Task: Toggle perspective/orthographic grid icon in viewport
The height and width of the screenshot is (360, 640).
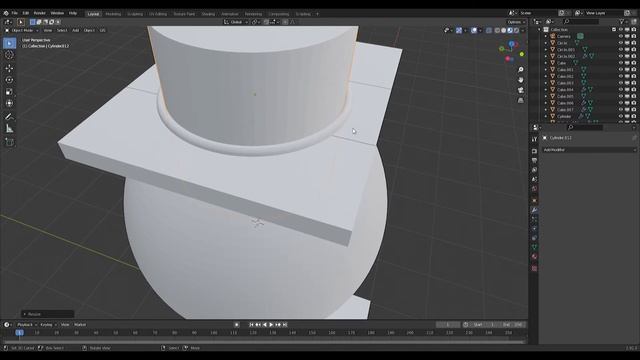Action: pyautogui.click(x=520, y=100)
